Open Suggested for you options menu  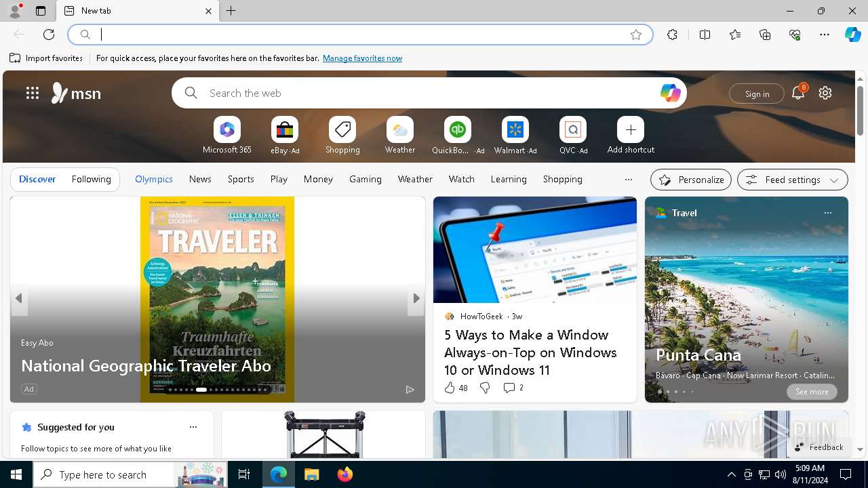point(193,427)
